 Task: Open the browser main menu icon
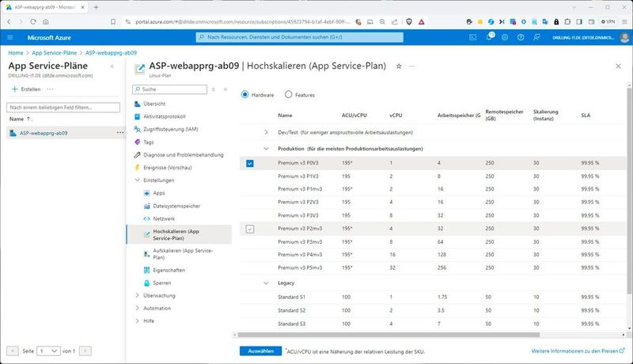point(624,22)
